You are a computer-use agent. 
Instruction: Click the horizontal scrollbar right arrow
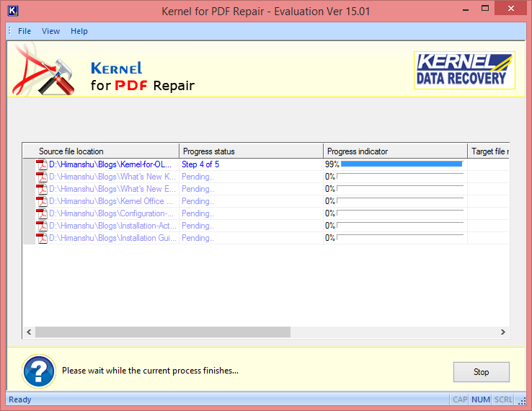click(503, 332)
